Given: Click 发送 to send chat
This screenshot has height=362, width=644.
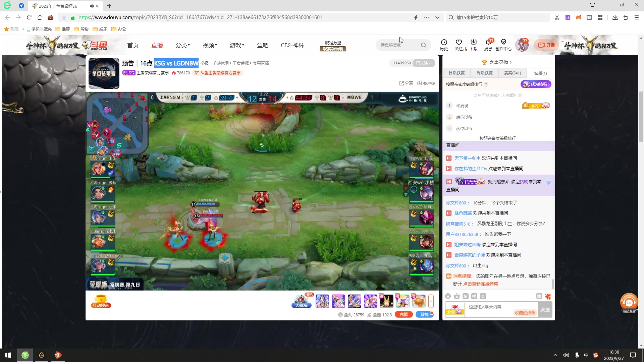Looking at the screenshot, I should click(545, 309).
